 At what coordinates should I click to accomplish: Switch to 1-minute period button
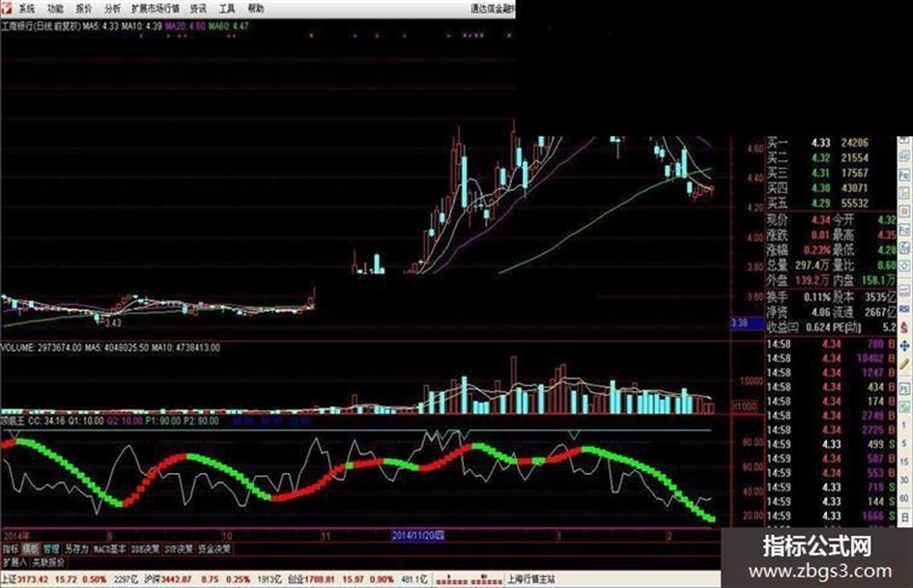tap(905, 425)
